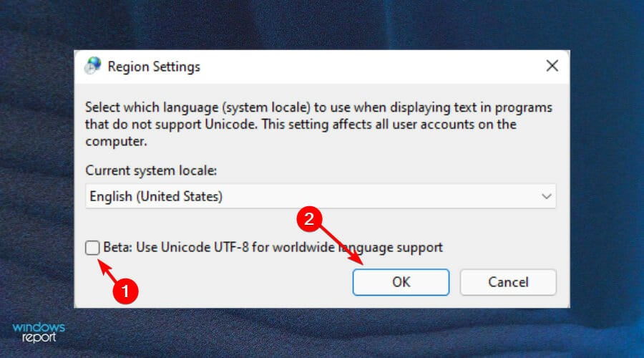Click the Region Settings title text
Screen dimensions: 644x358
(154, 67)
